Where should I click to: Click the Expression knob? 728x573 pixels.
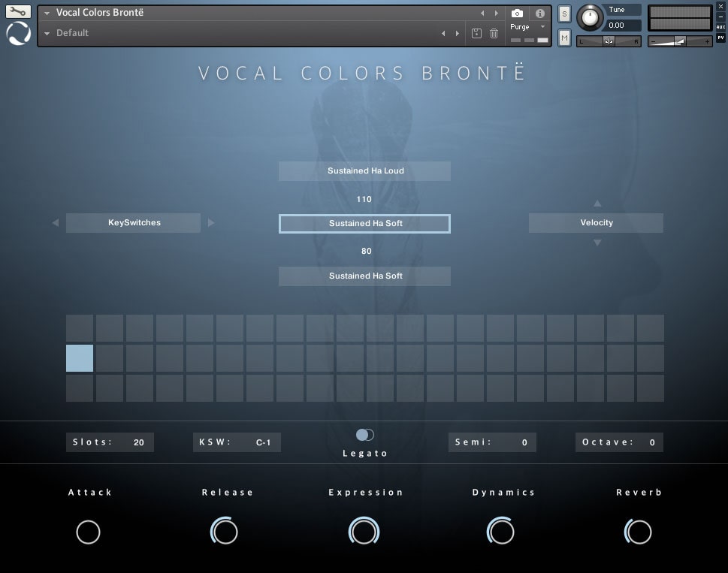(x=364, y=531)
